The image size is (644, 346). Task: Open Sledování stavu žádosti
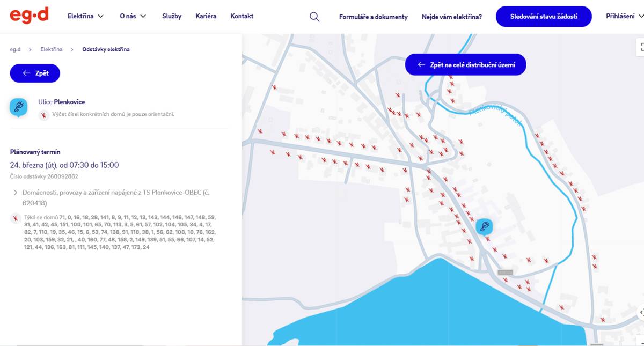(x=543, y=17)
